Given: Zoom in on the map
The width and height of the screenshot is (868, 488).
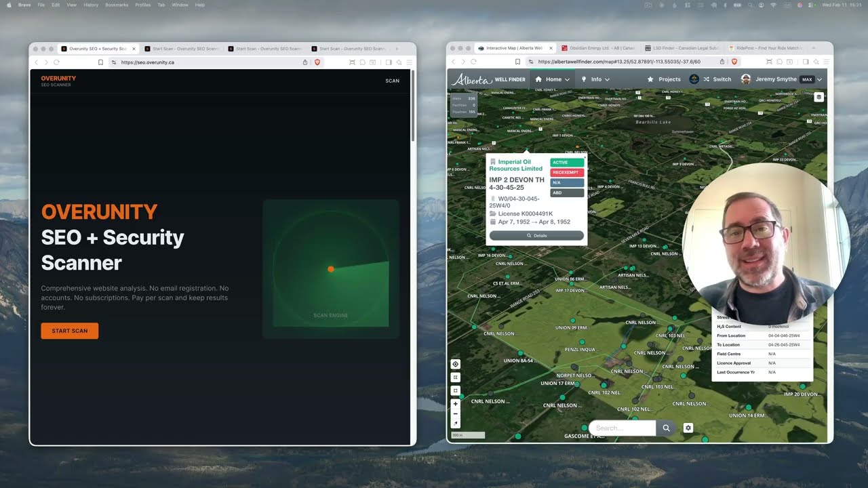Looking at the screenshot, I should pyautogui.click(x=456, y=404).
